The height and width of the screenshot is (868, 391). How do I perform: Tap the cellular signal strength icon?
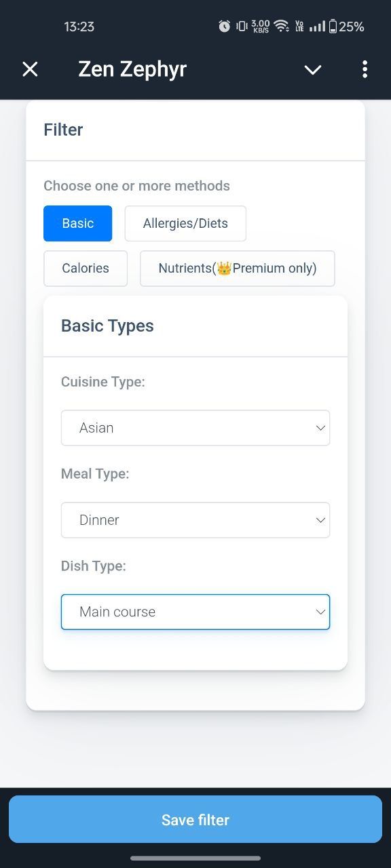point(317,26)
